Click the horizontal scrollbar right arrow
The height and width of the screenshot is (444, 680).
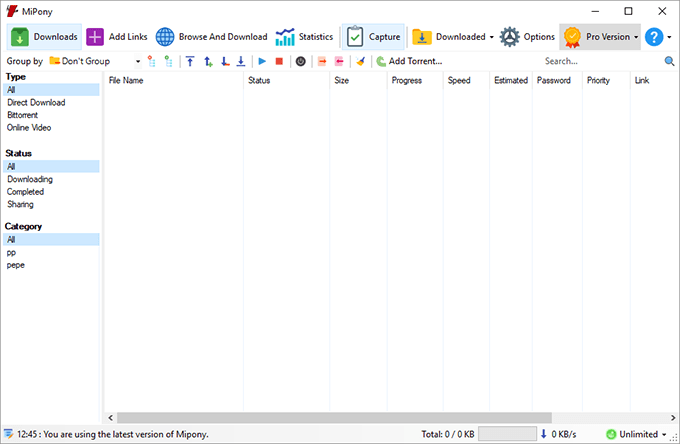click(x=673, y=418)
